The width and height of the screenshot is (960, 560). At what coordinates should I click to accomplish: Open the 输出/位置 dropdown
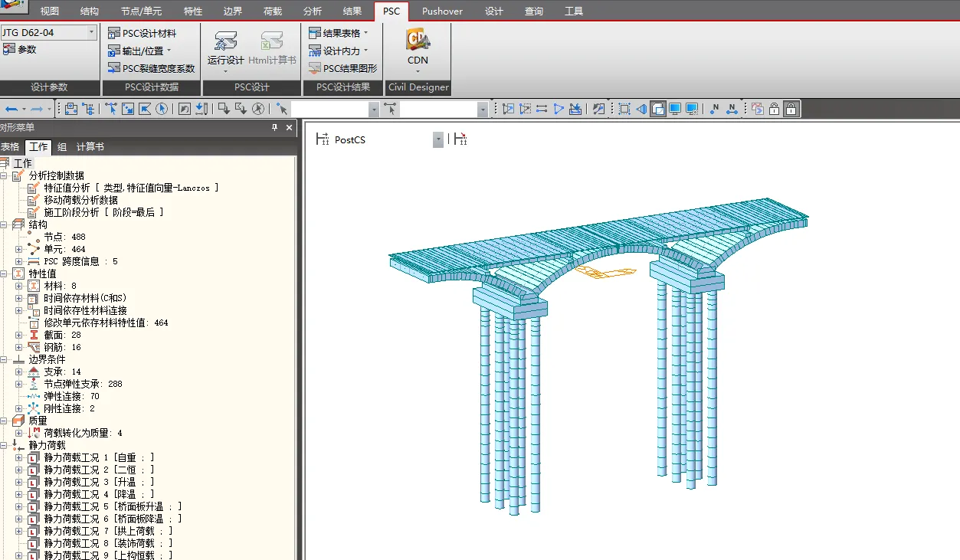169,51
